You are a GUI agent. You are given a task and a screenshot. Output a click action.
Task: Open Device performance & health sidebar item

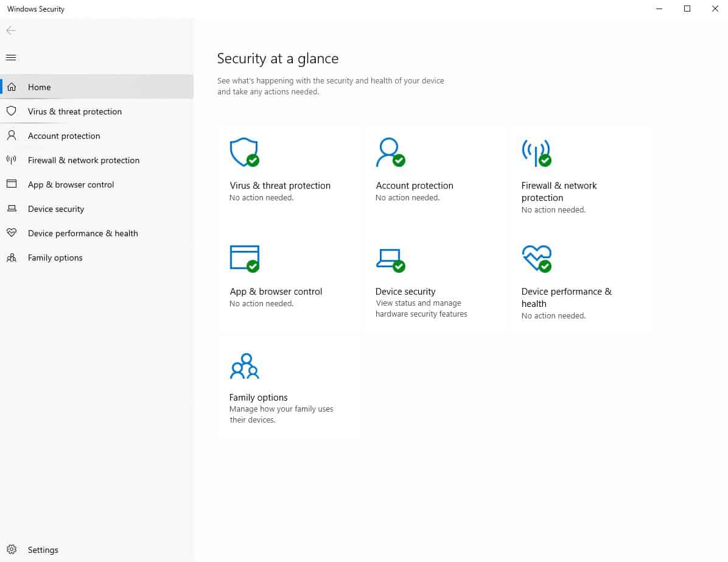[97, 233]
